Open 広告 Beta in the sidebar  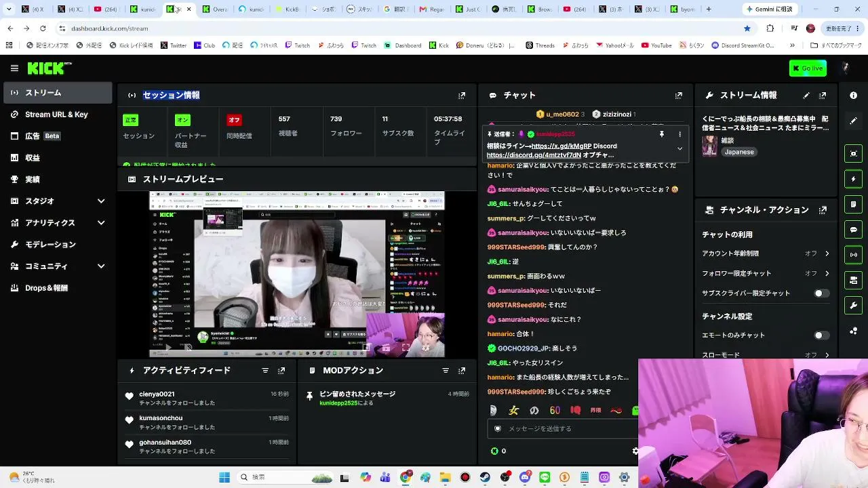pyautogui.click(x=56, y=136)
